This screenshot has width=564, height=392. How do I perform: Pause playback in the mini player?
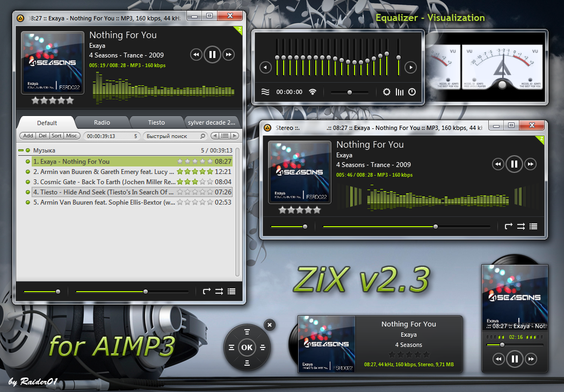515,359
